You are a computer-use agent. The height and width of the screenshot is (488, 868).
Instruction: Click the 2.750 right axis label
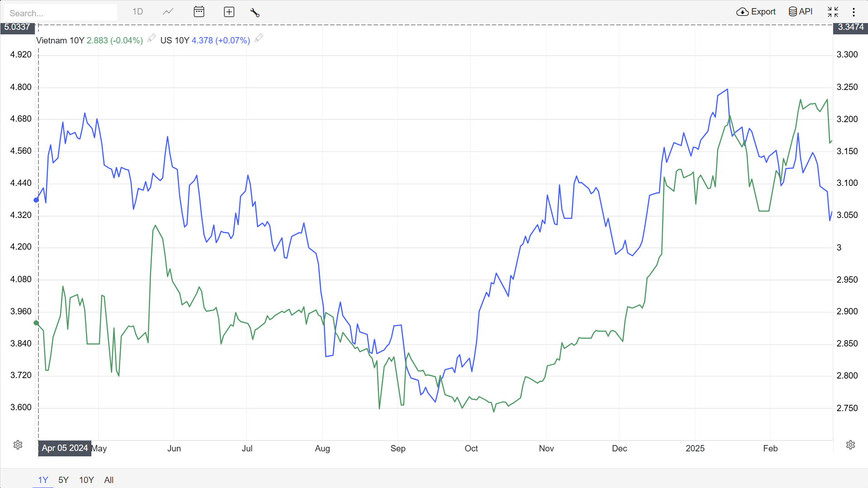pyautogui.click(x=847, y=408)
